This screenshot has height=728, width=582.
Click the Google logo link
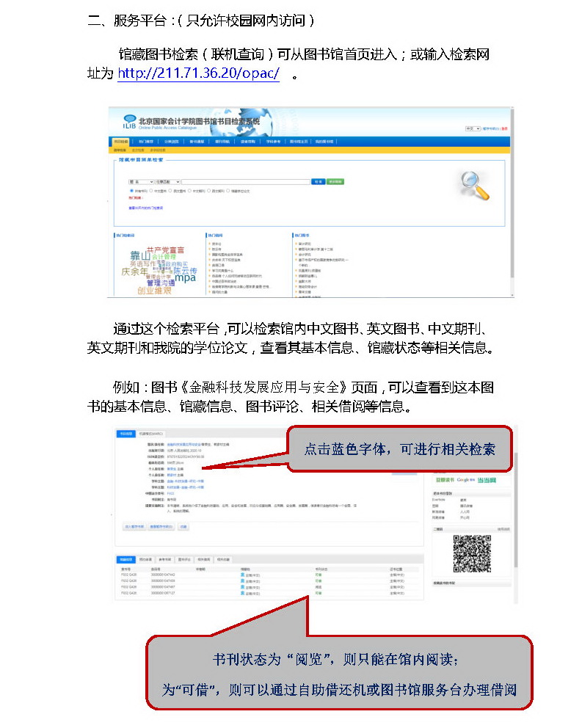[466, 480]
